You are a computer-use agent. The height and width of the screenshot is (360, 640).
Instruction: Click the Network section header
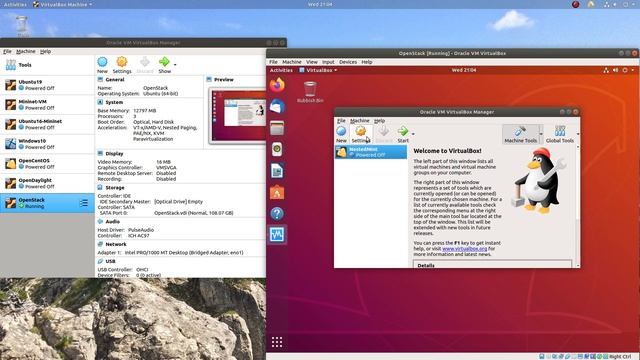[116, 244]
